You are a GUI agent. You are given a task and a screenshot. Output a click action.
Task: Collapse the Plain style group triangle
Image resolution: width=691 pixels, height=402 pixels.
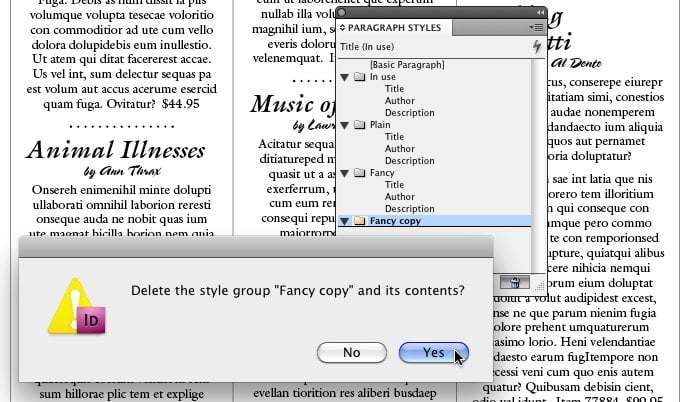click(x=346, y=125)
